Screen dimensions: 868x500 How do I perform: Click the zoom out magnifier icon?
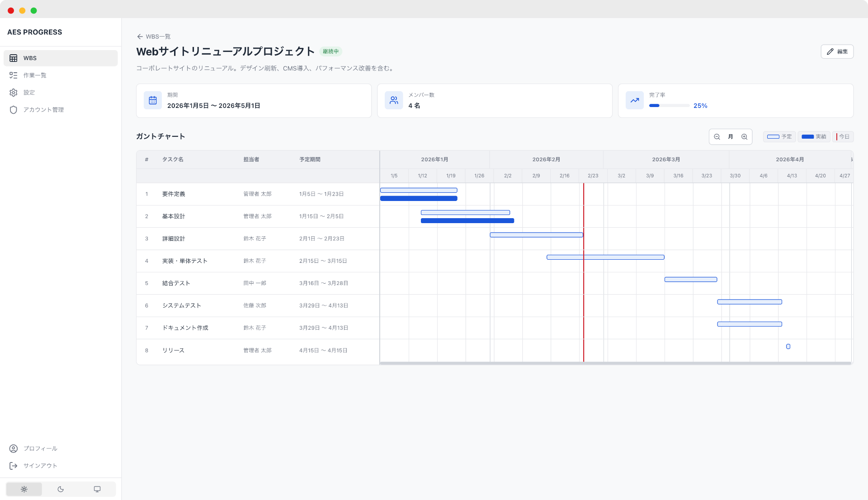click(x=717, y=137)
